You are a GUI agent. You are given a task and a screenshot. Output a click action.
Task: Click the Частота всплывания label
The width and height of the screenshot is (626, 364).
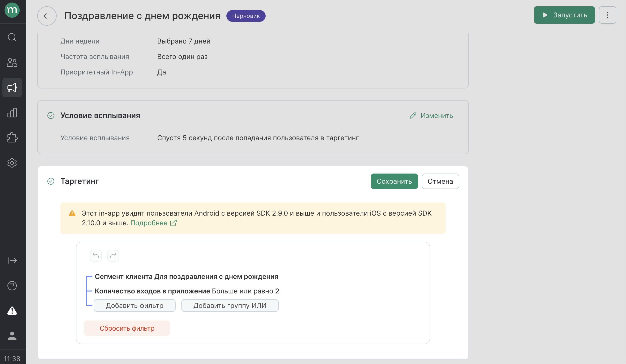click(x=95, y=57)
